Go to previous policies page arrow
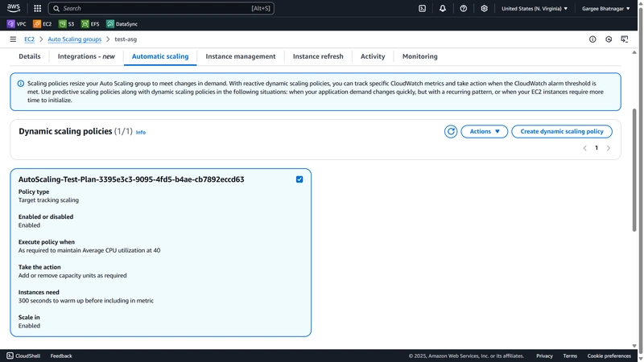This screenshot has width=644, height=362. [x=585, y=148]
